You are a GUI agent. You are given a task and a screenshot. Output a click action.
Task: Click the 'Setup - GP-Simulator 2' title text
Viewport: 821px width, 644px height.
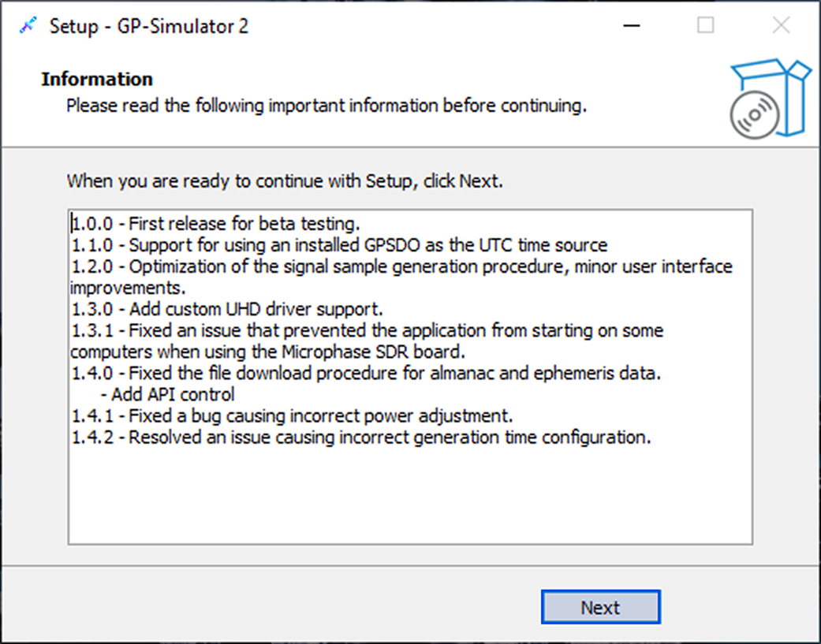pos(149,26)
